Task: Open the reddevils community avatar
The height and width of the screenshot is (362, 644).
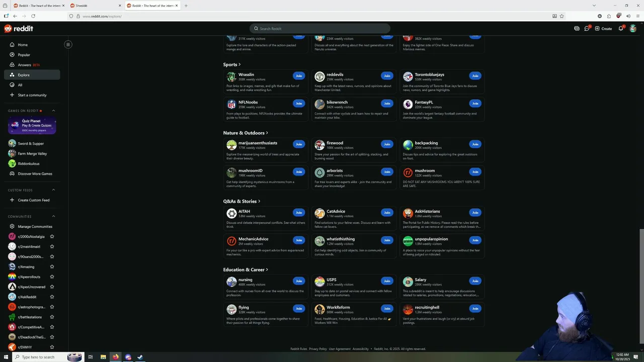Action: tap(319, 76)
